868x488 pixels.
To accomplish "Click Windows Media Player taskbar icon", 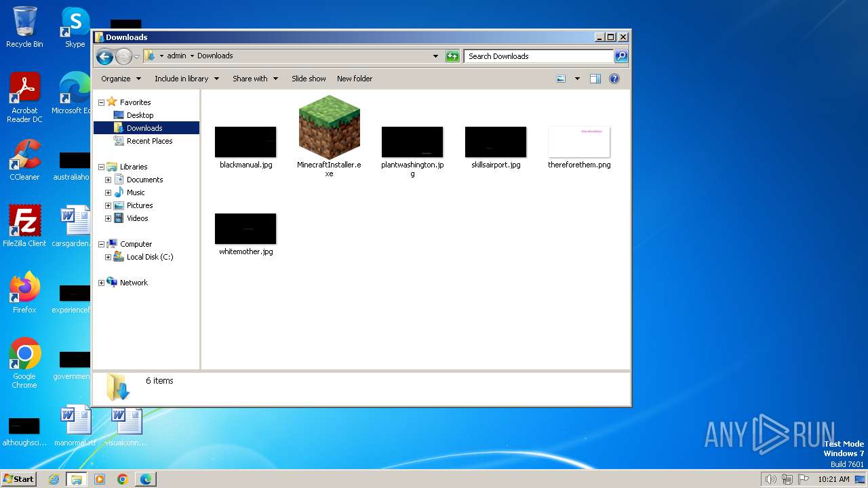I will (x=100, y=479).
